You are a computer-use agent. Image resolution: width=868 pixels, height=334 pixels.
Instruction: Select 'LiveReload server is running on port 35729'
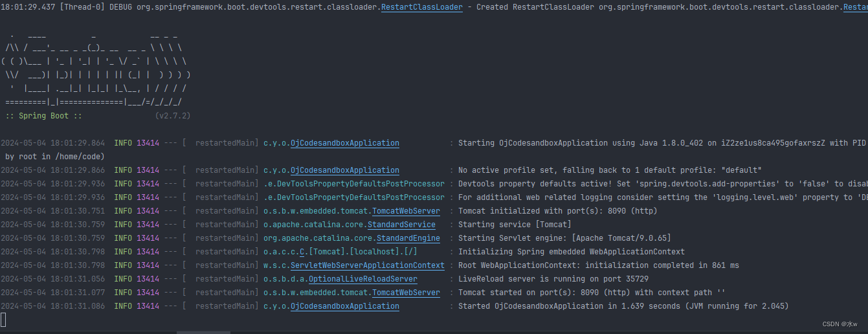point(553,279)
